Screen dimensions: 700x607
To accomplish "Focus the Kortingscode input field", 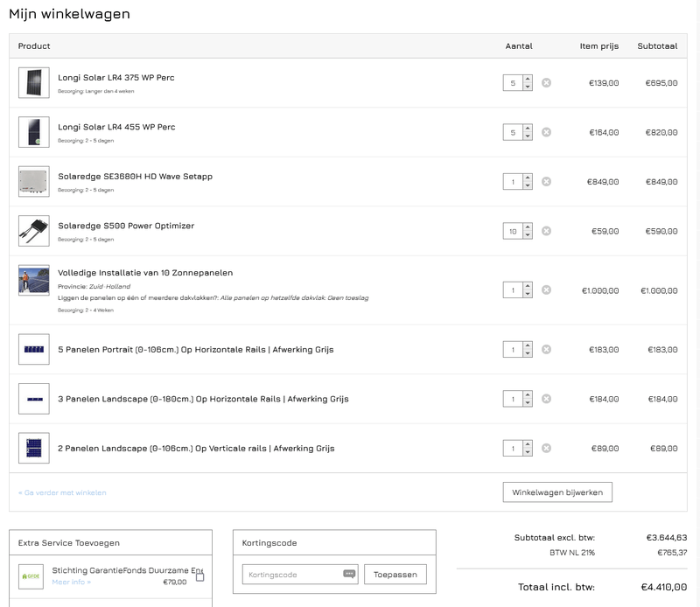I will point(291,575).
